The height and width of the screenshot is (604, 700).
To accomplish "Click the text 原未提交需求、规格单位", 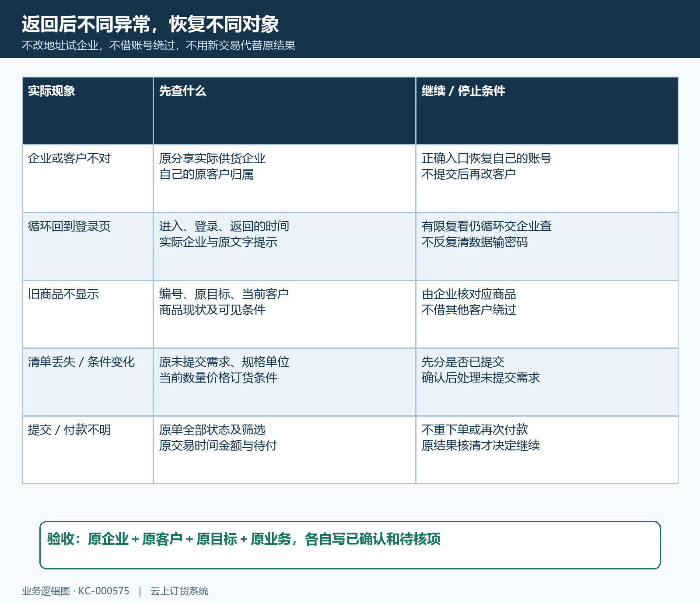I will click(224, 362).
